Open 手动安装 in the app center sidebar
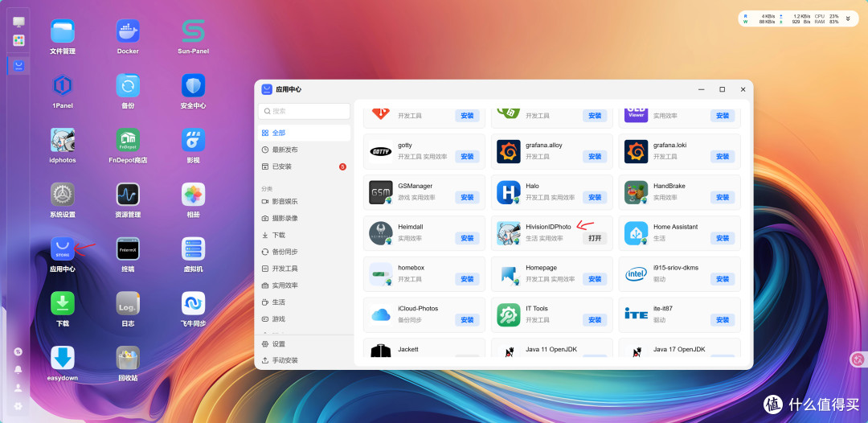 (x=304, y=360)
